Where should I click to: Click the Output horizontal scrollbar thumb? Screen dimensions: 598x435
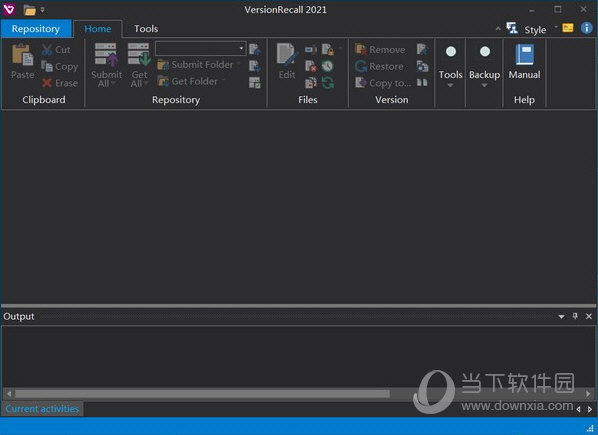coord(202,393)
